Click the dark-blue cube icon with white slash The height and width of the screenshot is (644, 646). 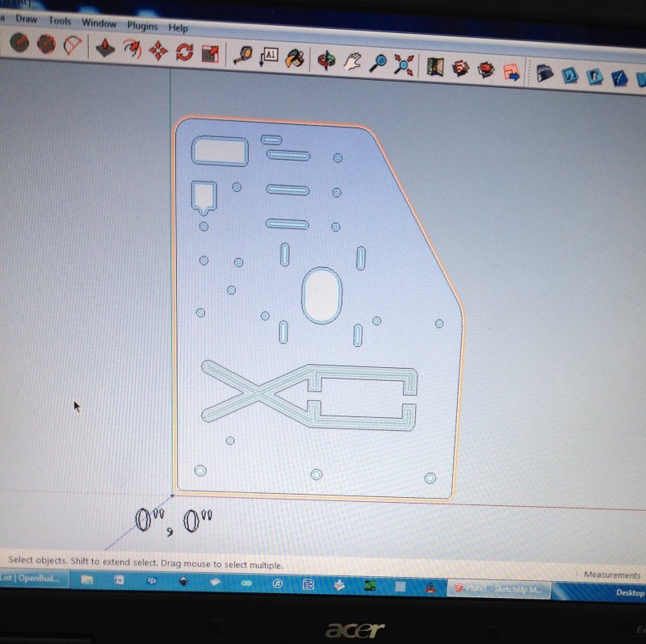coord(619,78)
